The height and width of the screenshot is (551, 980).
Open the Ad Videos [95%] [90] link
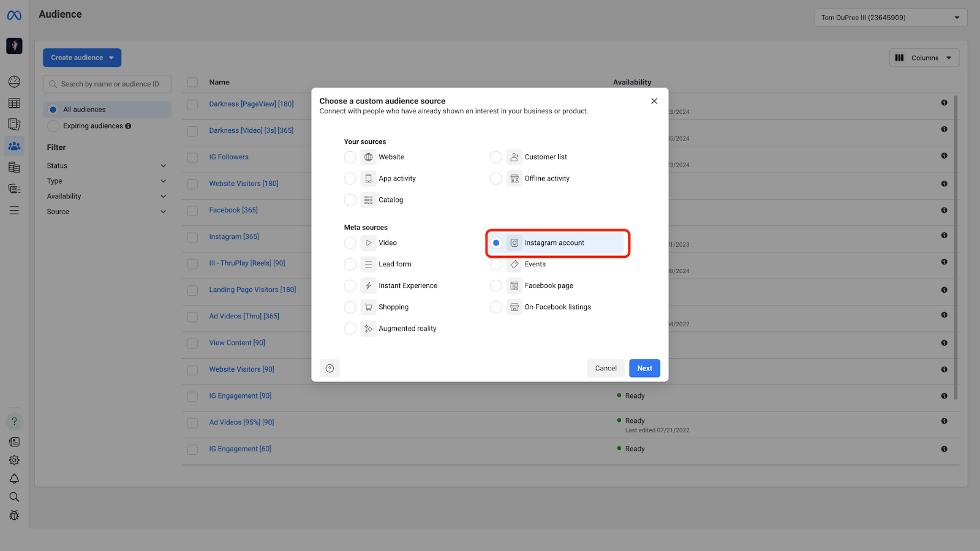pos(241,422)
